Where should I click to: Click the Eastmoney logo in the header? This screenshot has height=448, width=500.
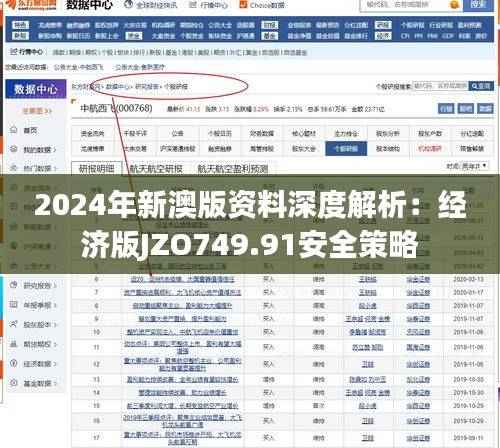(x=31, y=4)
